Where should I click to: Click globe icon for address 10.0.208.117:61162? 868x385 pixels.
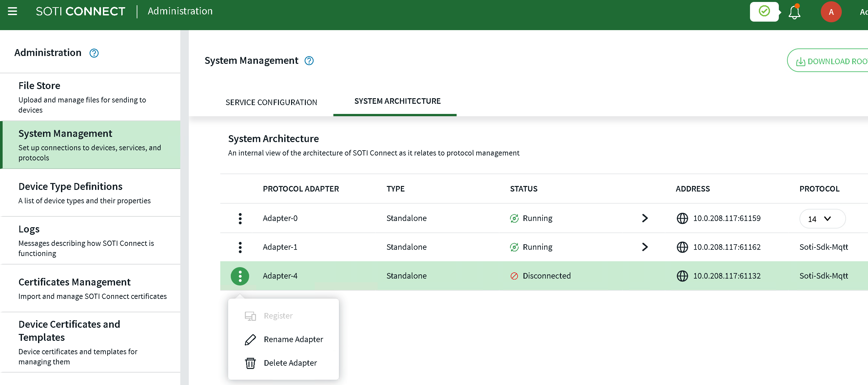[x=682, y=247]
